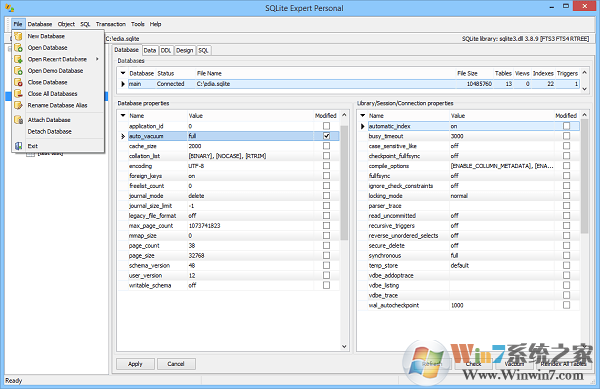The width and height of the screenshot is (600, 389).
Task: Click the row indicator arrow for main database
Action: (x=123, y=84)
